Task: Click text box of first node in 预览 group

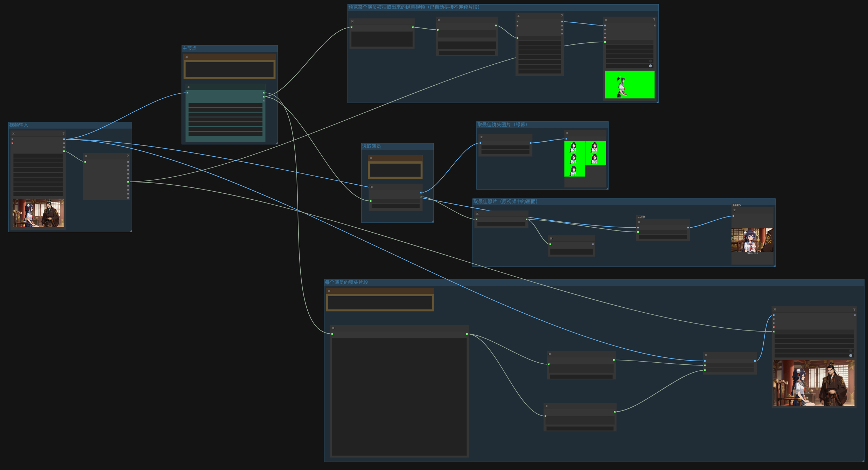Action: (382, 39)
